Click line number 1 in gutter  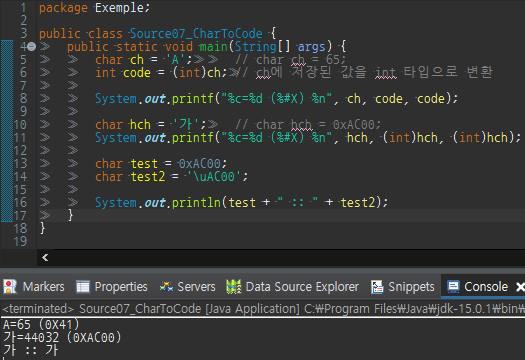click(x=23, y=8)
